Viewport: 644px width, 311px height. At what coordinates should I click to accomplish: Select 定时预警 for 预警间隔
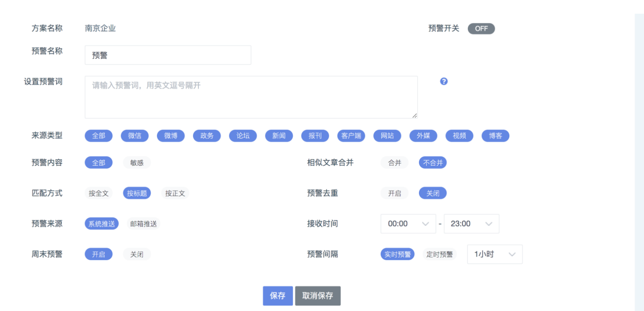click(439, 254)
